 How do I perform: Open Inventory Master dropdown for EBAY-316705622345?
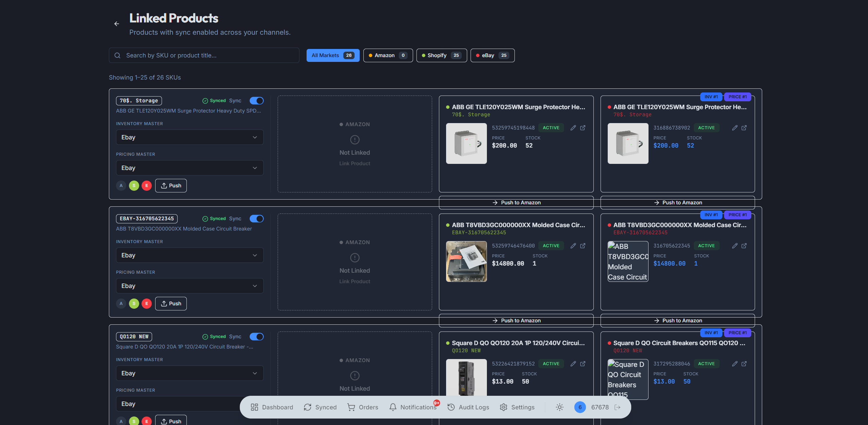(x=190, y=255)
